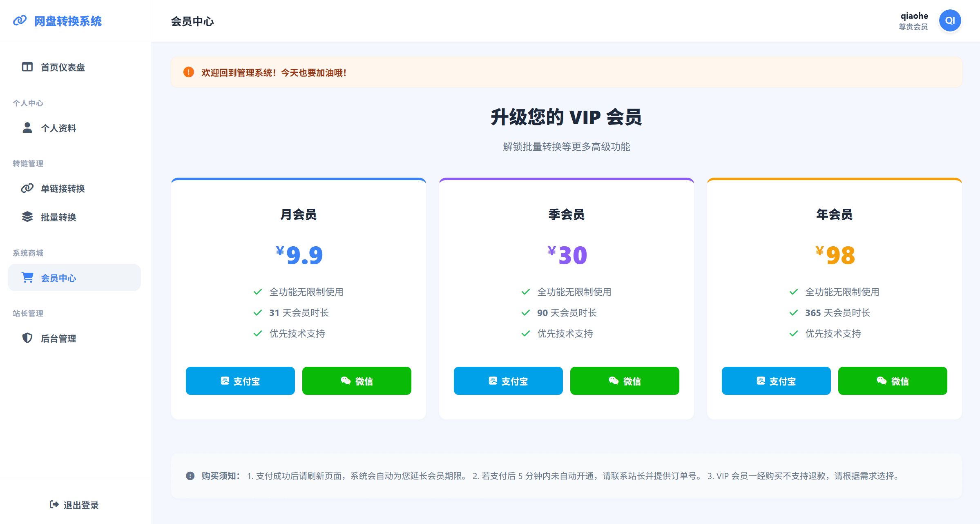Click the shield icon for 后台管理
Screen dimensions: 980x524
[27, 338]
